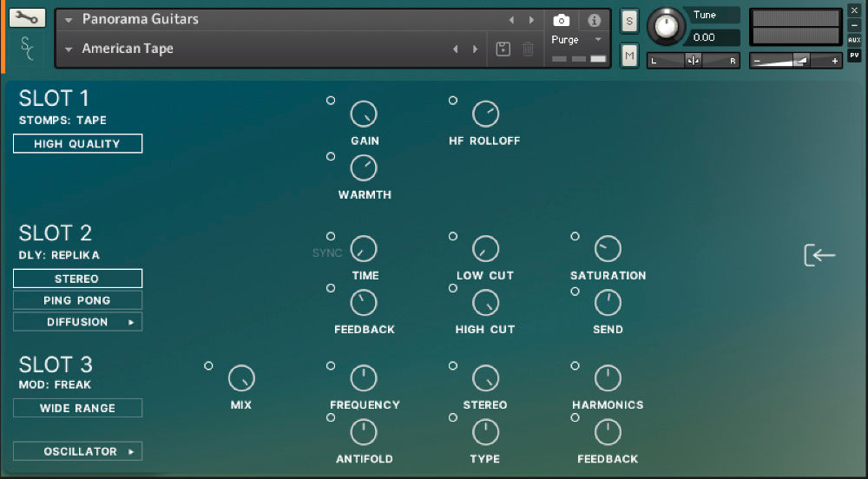Viewport: 868px width, 479px height.
Task: Toggle the circle next to HF ROLLOFF
Action: tap(453, 101)
